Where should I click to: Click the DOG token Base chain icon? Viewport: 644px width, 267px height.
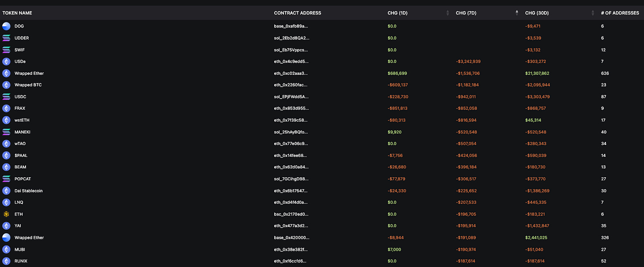pyautogui.click(x=6, y=26)
